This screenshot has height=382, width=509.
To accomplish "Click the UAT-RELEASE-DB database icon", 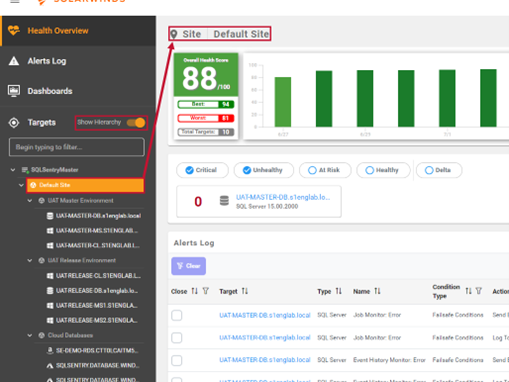I will click(50, 291).
